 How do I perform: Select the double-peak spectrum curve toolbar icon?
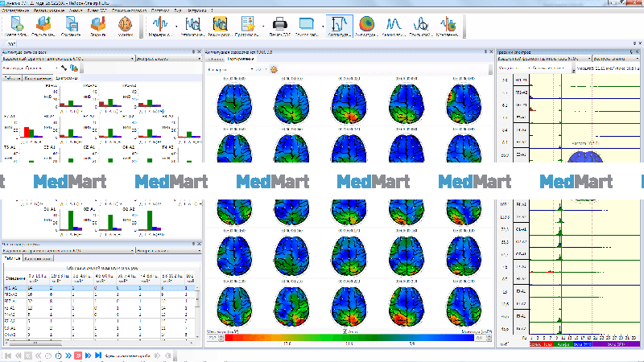pyautogui.click(x=394, y=25)
